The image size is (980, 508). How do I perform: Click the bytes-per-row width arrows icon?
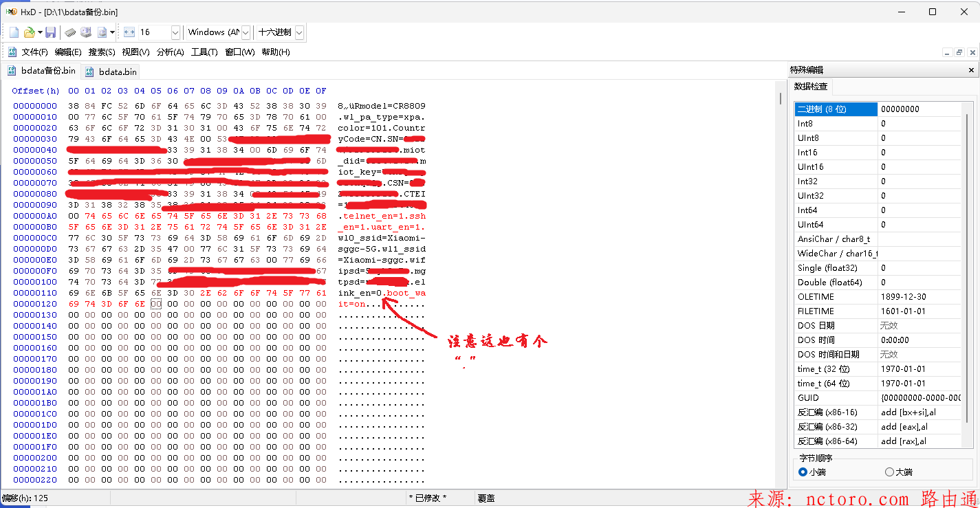129,32
